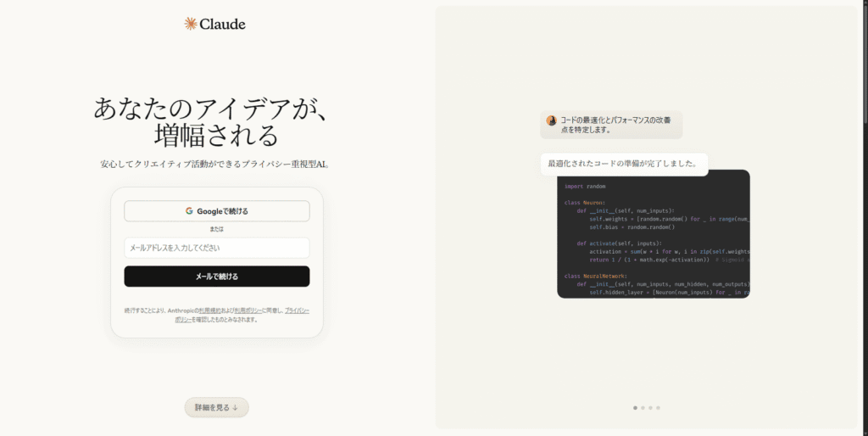This screenshot has width=868, height=436.
Task: Click the 'class NeuralNetwork:' code line
Action: 596,276
